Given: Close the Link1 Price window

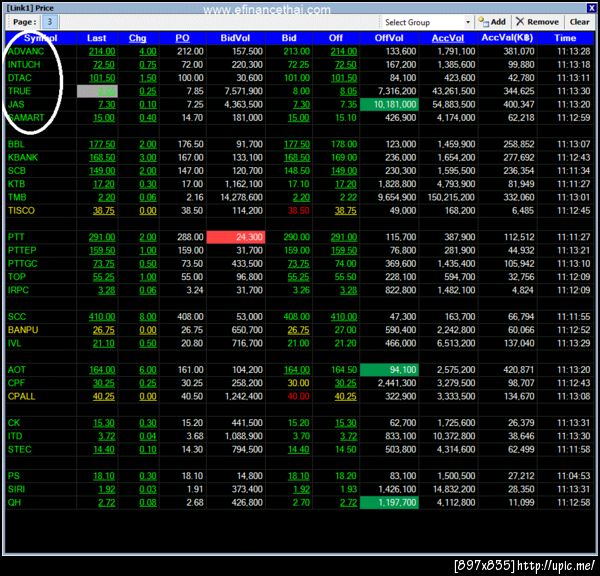Looking at the screenshot, I should [591, 8].
